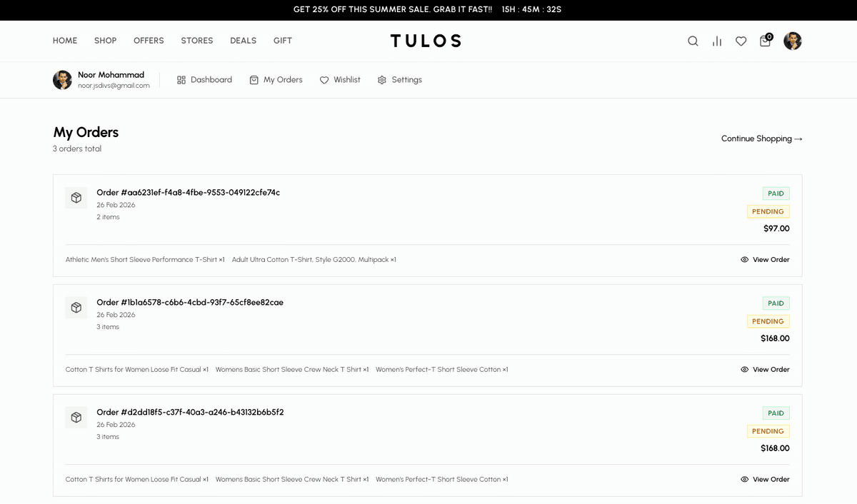Switch to the Wishlist account tab
Viewport: 857px width, 504px height.
340,80
